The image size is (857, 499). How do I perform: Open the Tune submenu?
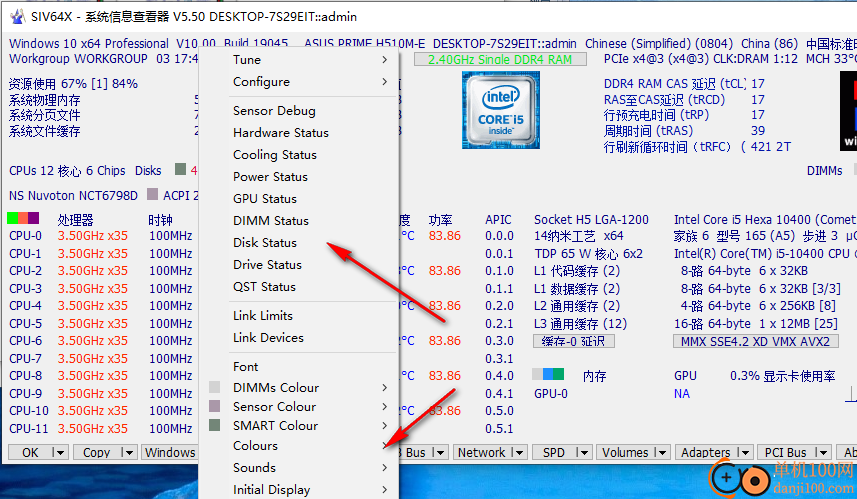coord(310,60)
